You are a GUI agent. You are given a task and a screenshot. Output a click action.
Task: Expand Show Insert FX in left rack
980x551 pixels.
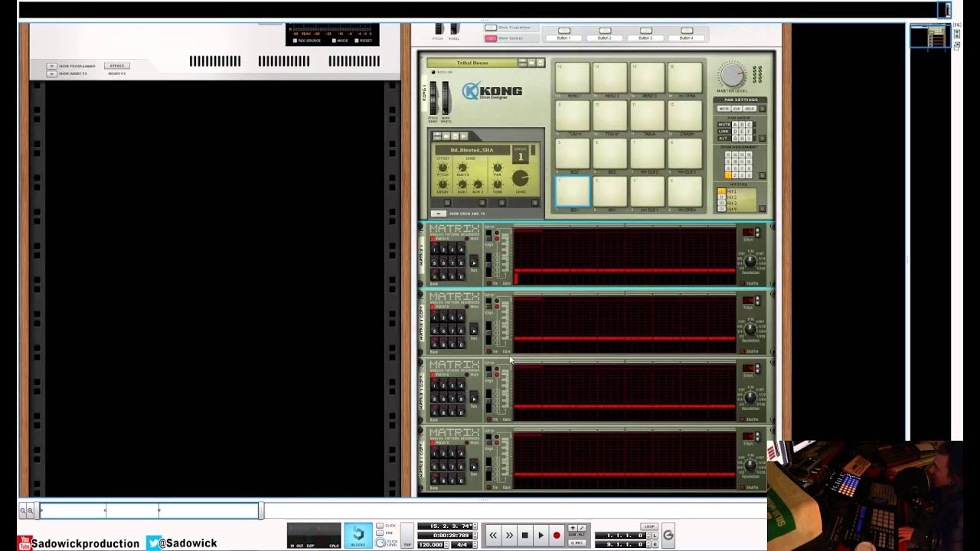[x=51, y=73]
